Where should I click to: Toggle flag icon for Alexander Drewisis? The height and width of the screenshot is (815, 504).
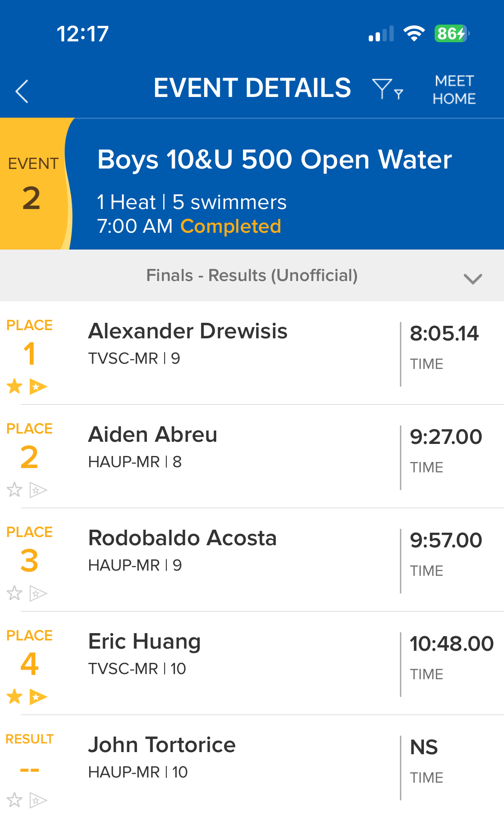(x=38, y=387)
